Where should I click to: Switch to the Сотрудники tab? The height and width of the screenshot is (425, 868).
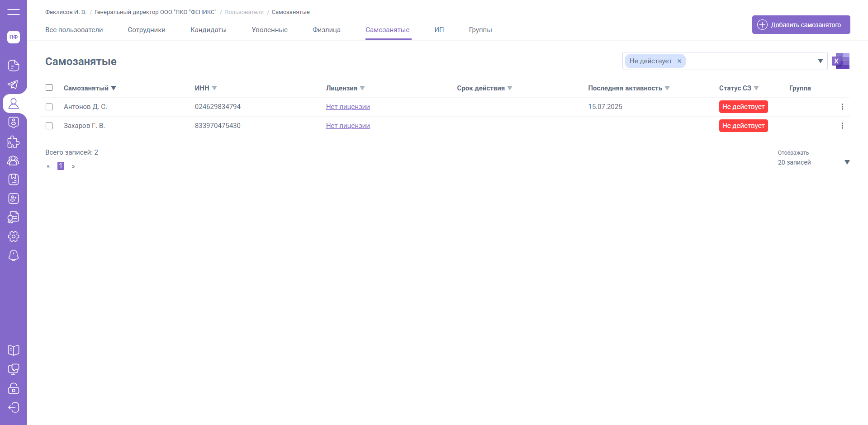click(147, 30)
